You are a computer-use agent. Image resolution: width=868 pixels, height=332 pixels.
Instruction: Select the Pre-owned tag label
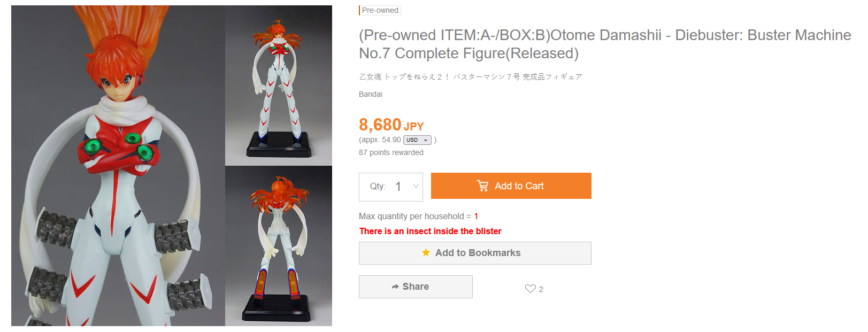pyautogui.click(x=380, y=10)
